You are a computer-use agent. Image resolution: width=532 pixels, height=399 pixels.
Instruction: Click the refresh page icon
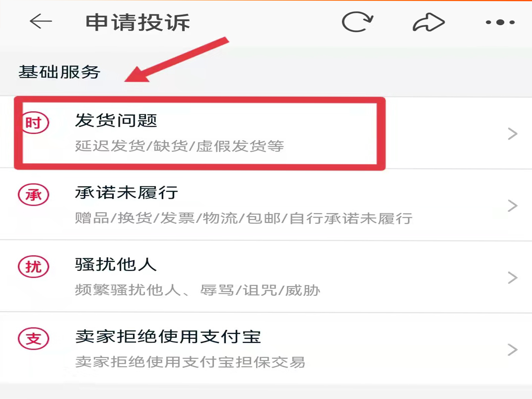[x=357, y=22]
